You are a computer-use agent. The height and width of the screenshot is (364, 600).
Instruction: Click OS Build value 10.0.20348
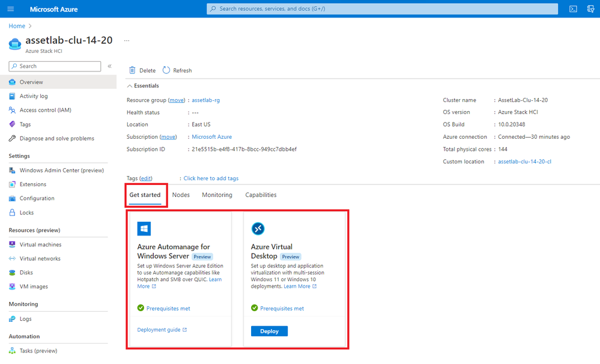[512, 124]
